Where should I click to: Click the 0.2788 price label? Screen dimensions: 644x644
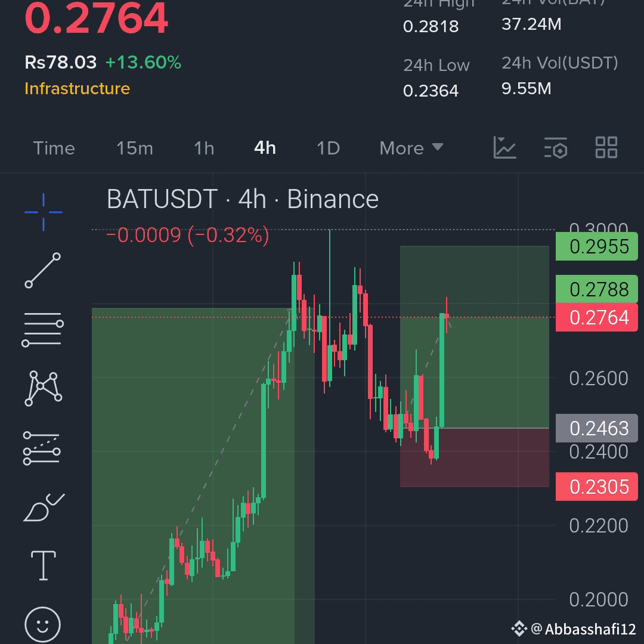(597, 289)
